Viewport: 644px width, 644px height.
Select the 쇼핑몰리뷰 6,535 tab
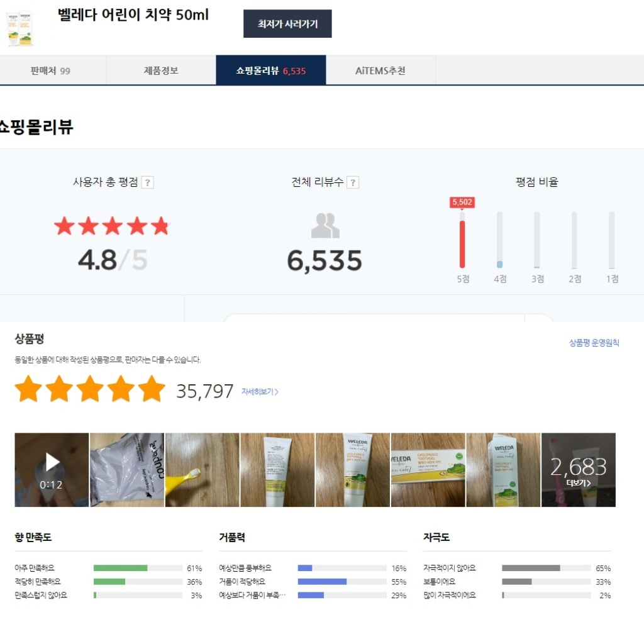point(271,70)
